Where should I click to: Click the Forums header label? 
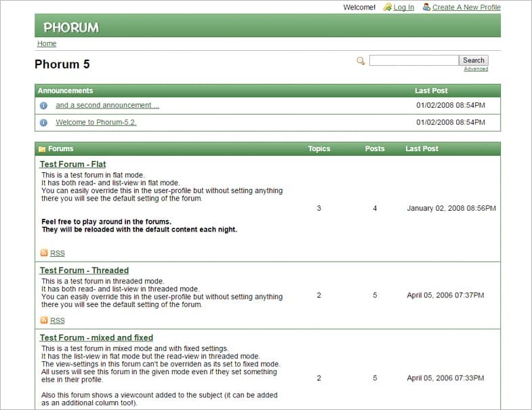coord(61,148)
